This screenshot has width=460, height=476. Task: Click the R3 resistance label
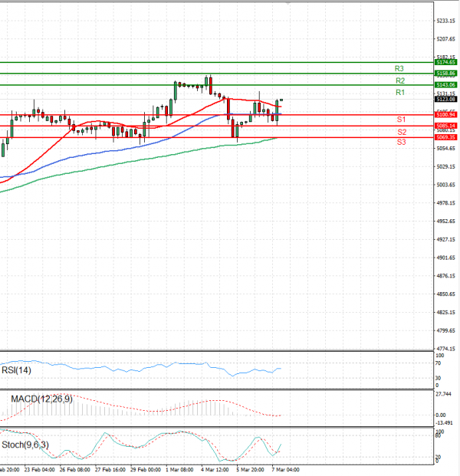(399, 69)
